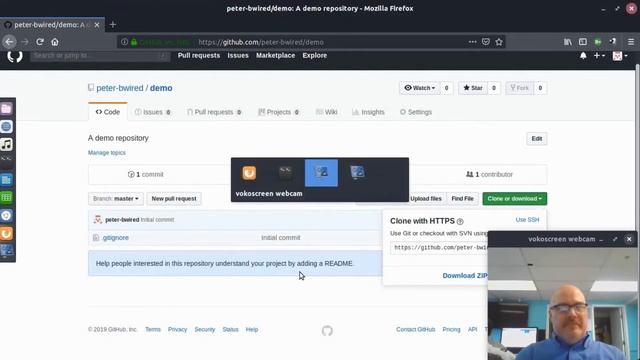
Task: Click the Firefox forward arrow button
Action: [25, 42]
